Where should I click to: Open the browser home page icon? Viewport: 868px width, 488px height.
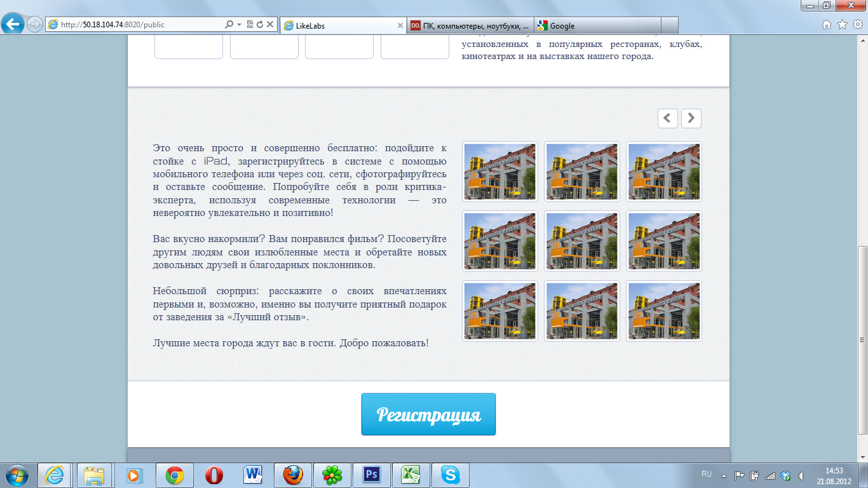(x=827, y=25)
